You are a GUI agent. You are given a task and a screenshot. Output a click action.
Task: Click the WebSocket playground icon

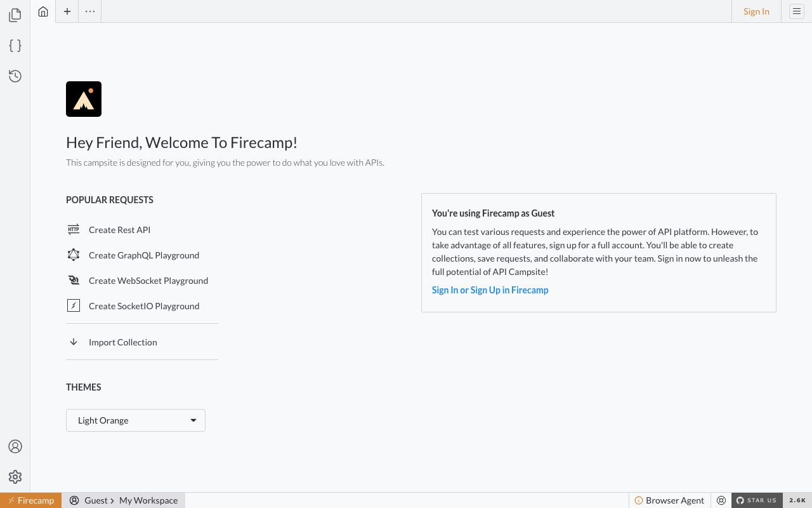(74, 281)
